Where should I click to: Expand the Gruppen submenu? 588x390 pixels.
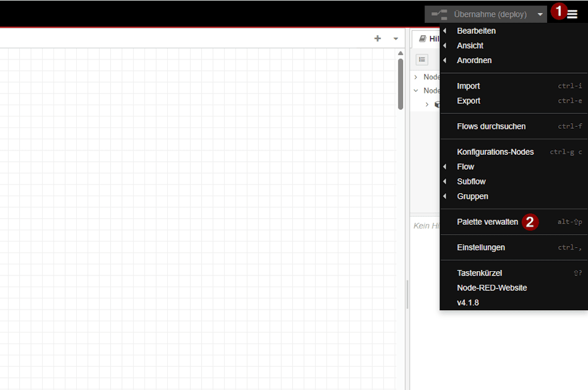[472, 196]
